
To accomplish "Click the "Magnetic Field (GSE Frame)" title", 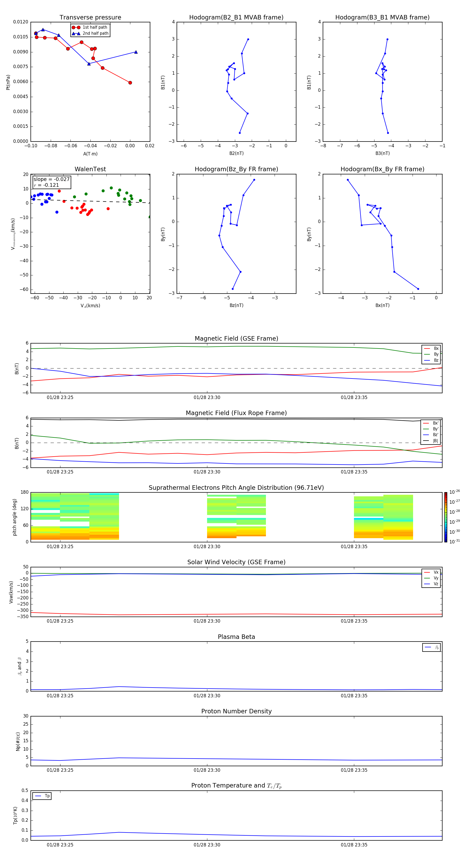I will [x=236, y=339].
